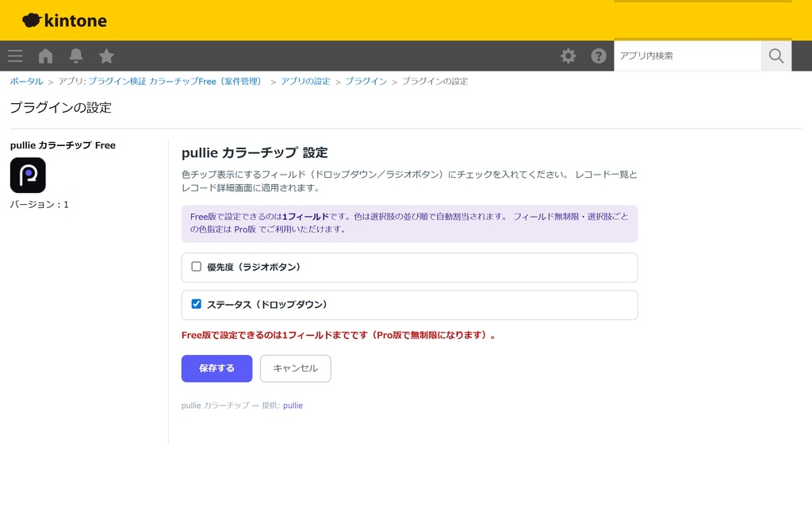Focus the アプリ内検索 search field
Screen dimensions: 812x508
click(688, 56)
